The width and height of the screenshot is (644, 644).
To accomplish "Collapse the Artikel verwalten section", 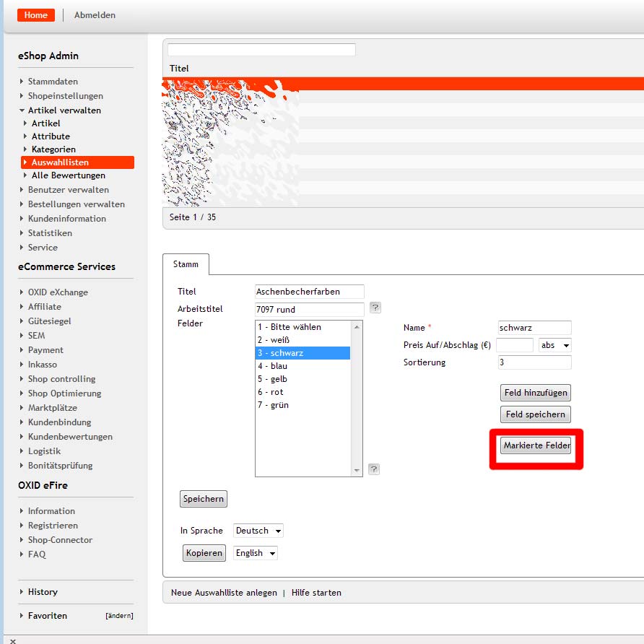I will click(x=22, y=110).
